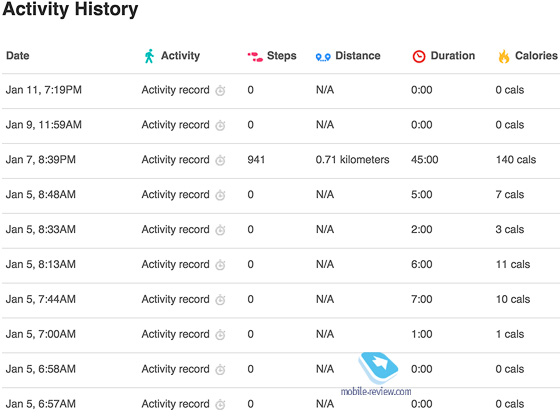Screen dimensions: 560x416
Task: Click the orange flame Calories icon
Action: coord(504,56)
